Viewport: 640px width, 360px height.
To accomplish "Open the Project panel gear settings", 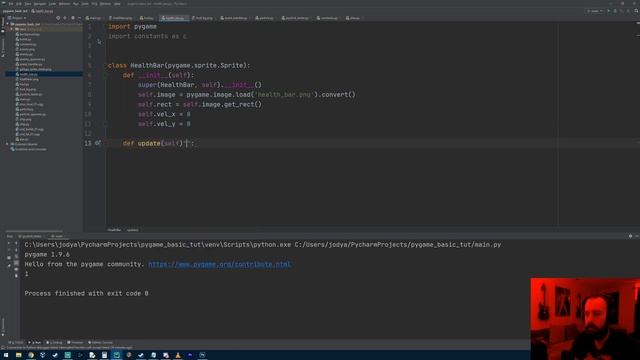I will coord(73,18).
